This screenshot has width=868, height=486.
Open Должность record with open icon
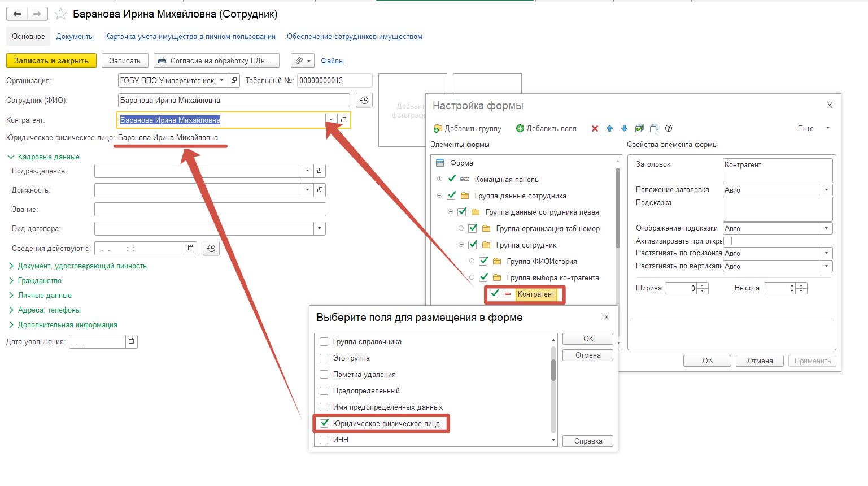(320, 190)
